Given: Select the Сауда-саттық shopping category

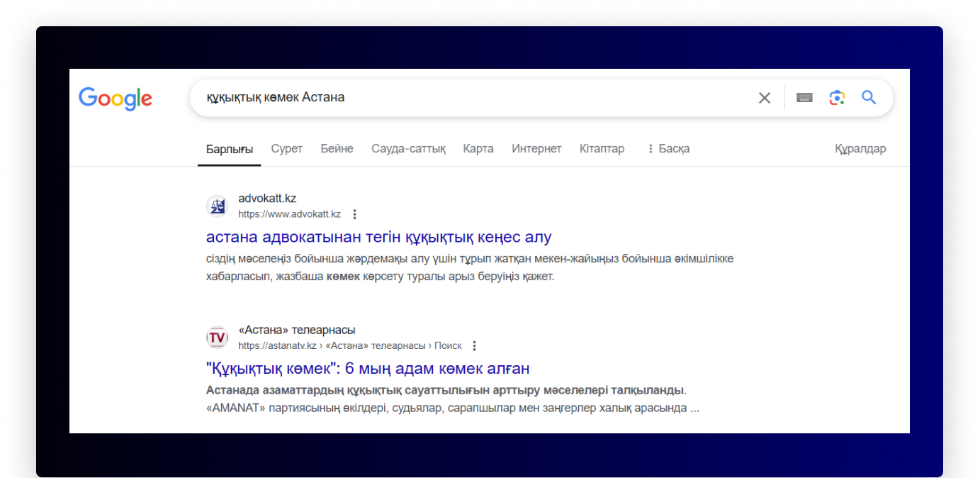Looking at the screenshot, I should click(408, 148).
